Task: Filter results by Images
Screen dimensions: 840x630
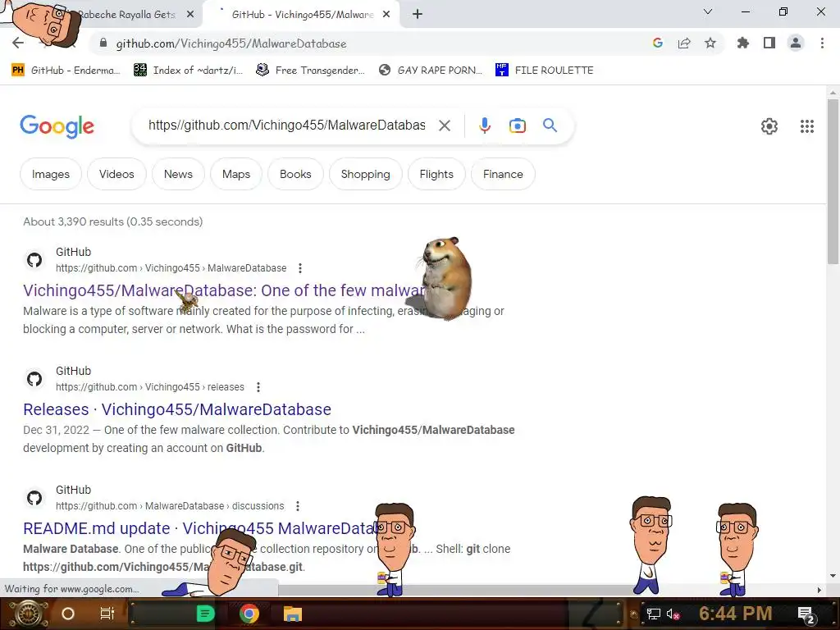Action: tap(51, 174)
